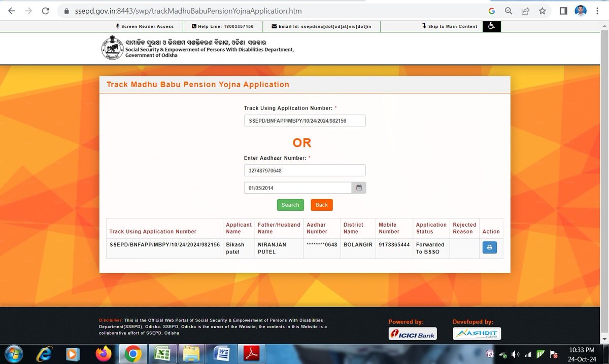Click the ICICI Bank logo

pos(412,334)
